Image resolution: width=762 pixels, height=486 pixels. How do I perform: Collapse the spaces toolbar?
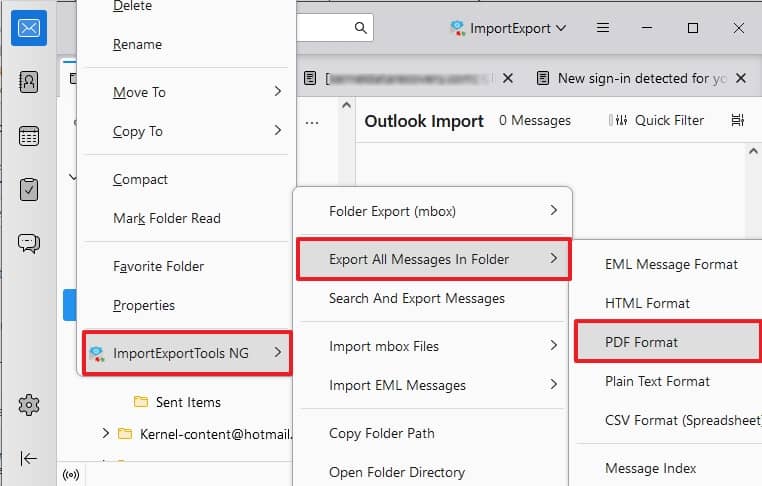[x=29, y=458]
